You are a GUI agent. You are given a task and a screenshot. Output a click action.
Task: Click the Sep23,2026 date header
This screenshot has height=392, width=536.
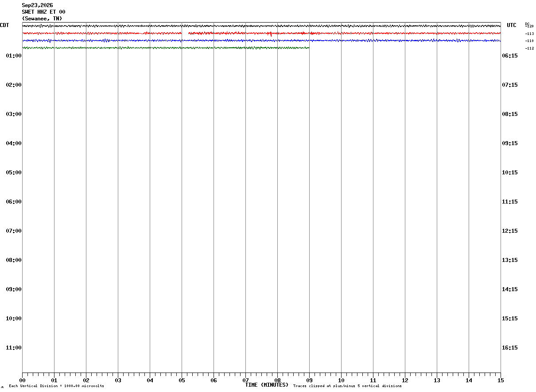38,5
